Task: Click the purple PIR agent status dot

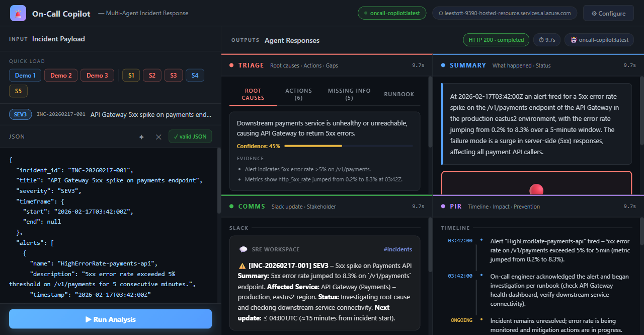Action: pyautogui.click(x=443, y=206)
